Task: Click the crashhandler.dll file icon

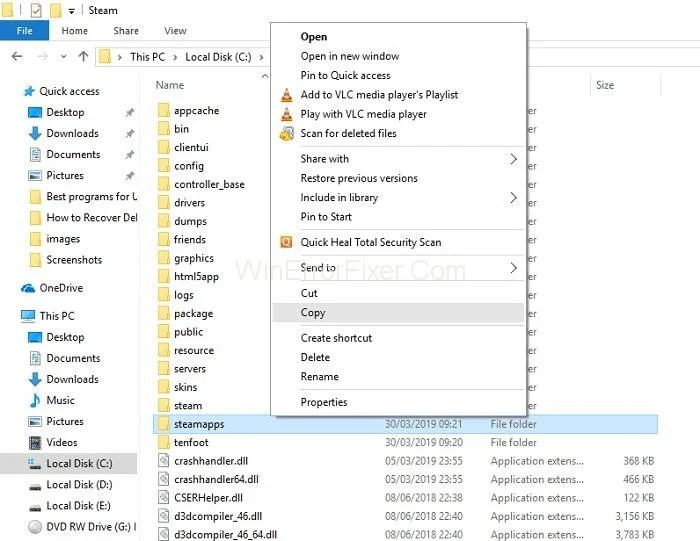Action: 164,461
